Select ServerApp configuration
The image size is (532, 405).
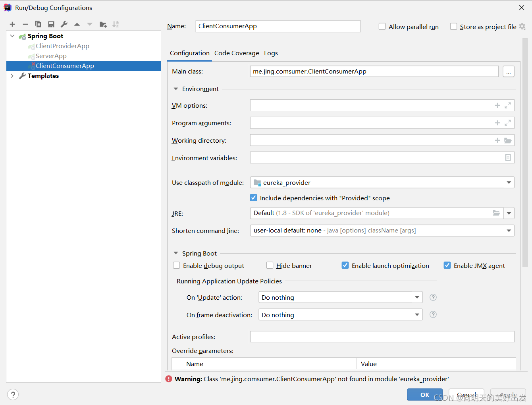click(x=51, y=56)
